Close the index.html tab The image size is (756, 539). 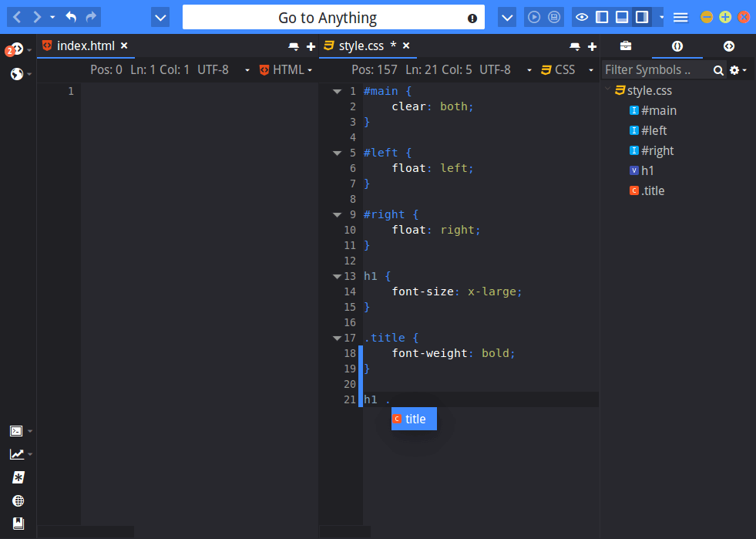(124, 45)
